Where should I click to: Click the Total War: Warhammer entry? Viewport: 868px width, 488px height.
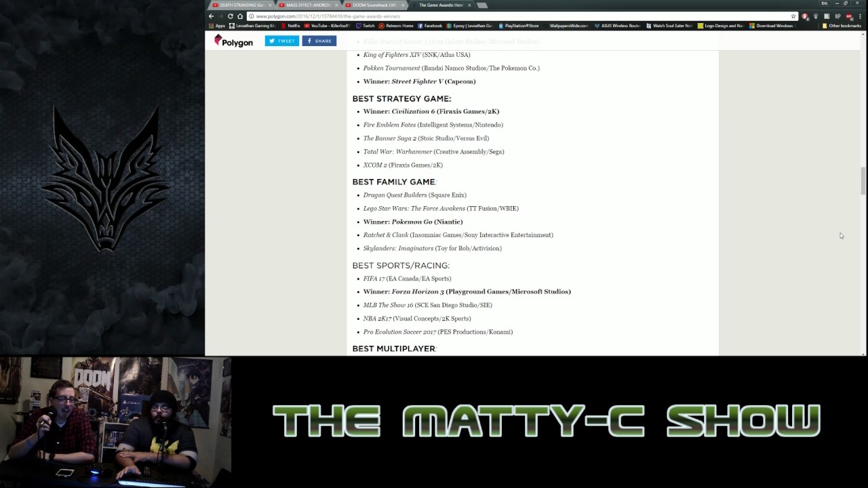[433, 152]
